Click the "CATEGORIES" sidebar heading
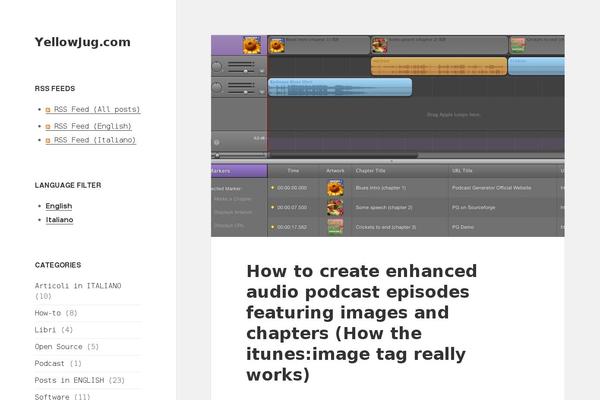600x400 pixels. (58, 265)
